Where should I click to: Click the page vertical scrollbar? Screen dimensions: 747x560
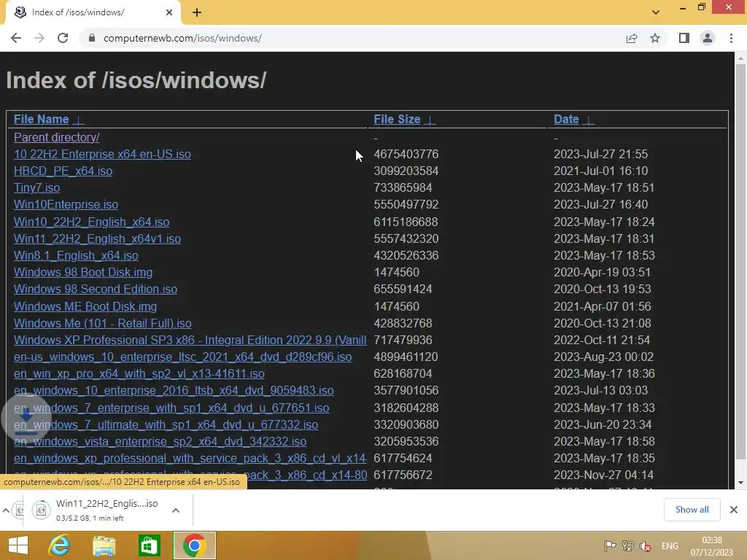740,262
